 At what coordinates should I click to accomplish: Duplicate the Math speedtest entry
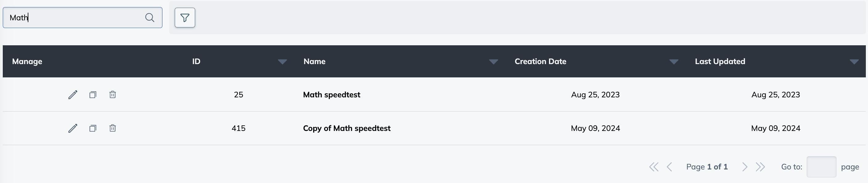(x=93, y=95)
